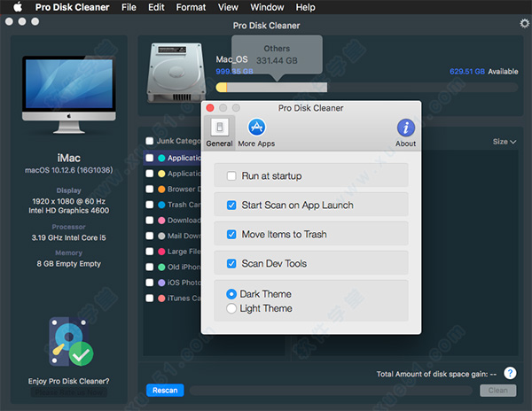Open the Help menu
Screen dimensions: 532x411
pyautogui.click(x=305, y=7)
